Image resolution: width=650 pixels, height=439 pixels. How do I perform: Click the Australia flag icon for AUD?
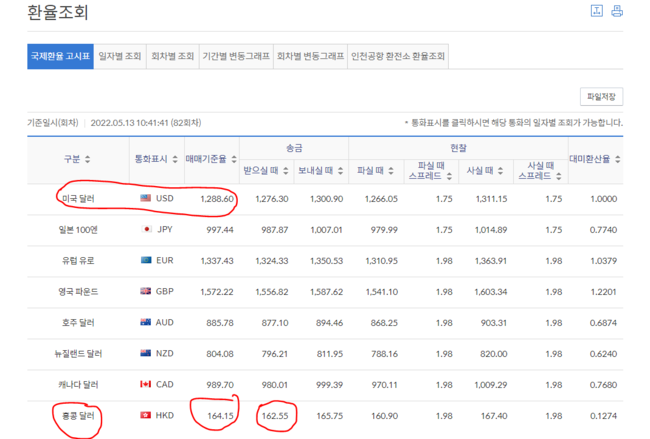(147, 323)
